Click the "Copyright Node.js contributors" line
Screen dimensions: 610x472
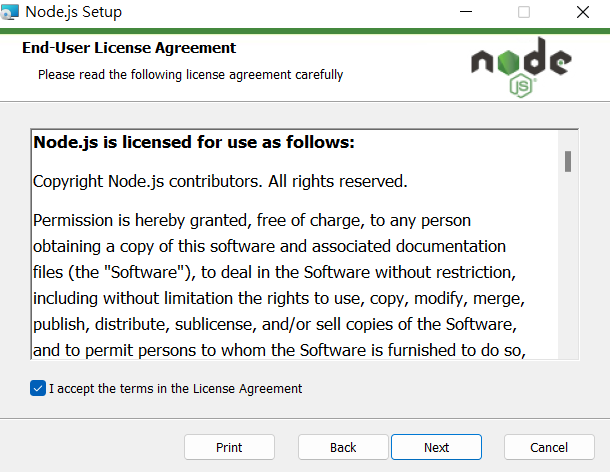pos(220,182)
